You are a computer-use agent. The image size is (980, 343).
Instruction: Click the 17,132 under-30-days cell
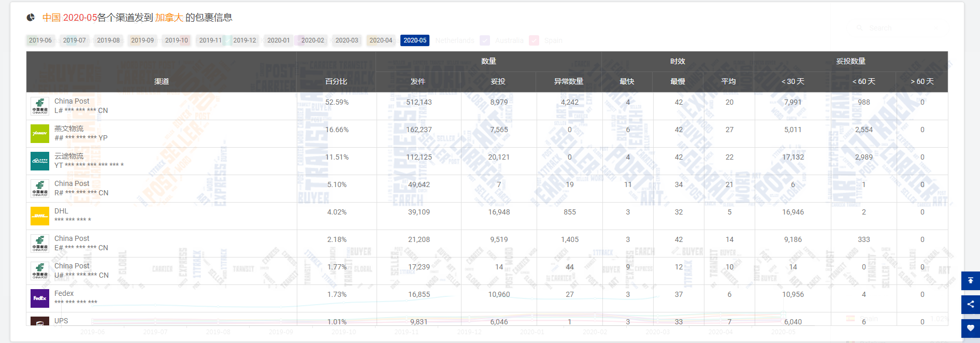(x=793, y=157)
